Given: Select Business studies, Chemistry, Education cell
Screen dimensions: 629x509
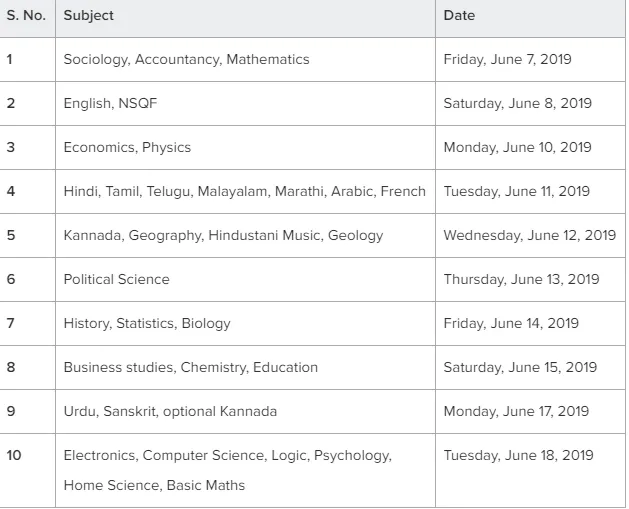Looking at the screenshot, I should point(245,367).
